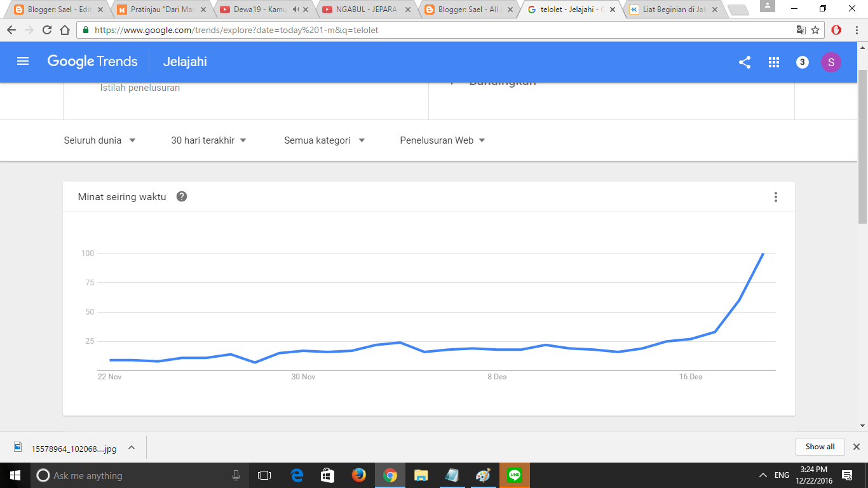Open the 30 hari terakhir time dropdown

click(208, 140)
